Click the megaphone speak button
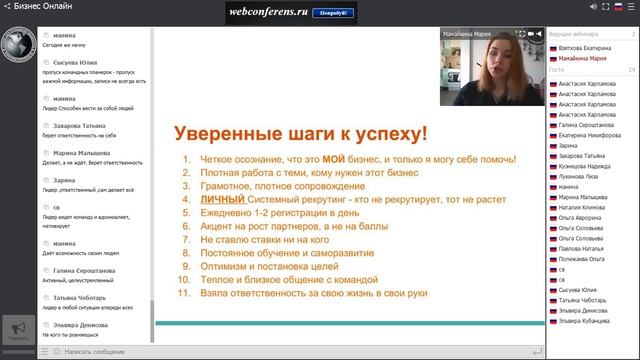The height and width of the screenshot is (360, 640). pos(18,329)
